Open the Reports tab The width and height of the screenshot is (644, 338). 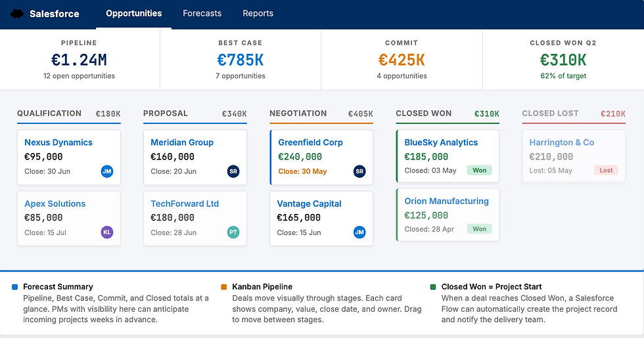click(258, 13)
